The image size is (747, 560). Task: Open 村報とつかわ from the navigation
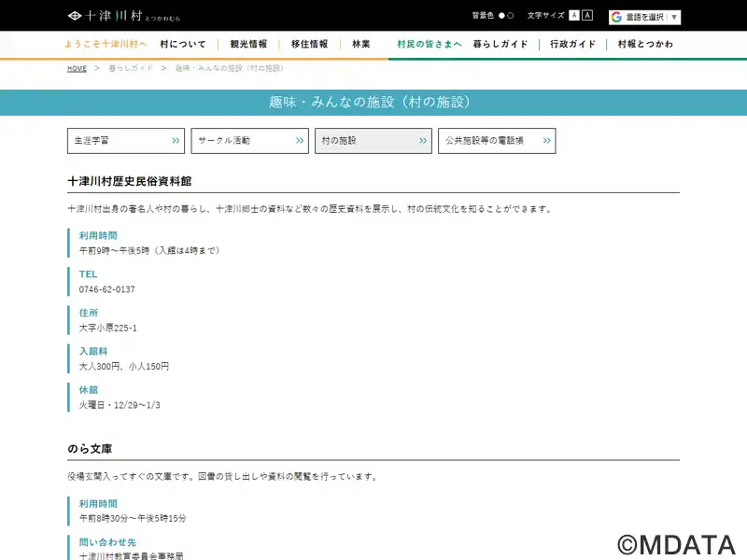(645, 44)
